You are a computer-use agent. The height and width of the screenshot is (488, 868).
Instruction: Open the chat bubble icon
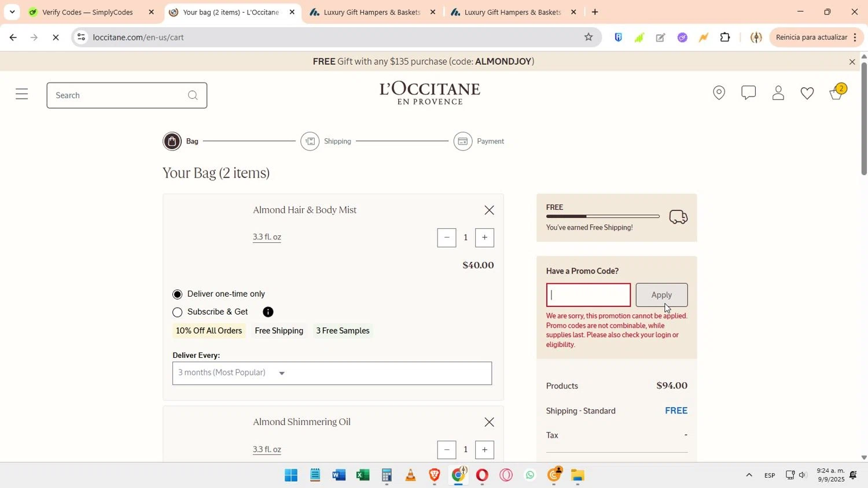(749, 93)
